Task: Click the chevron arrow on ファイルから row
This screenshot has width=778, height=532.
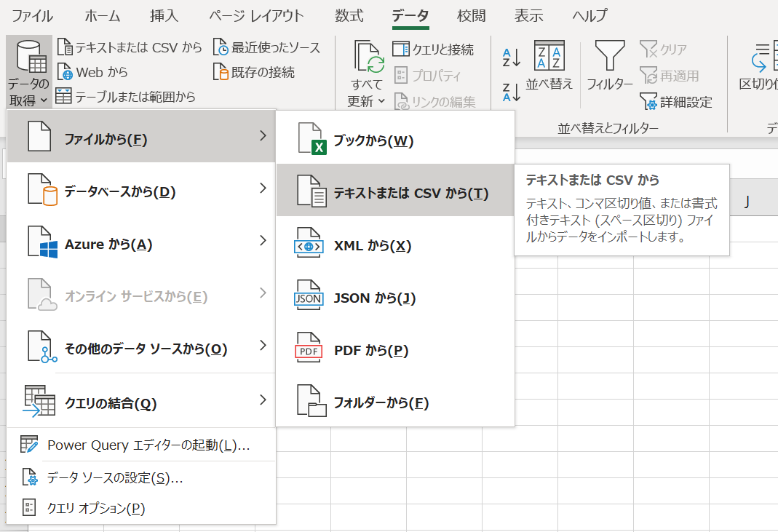Action: click(263, 136)
